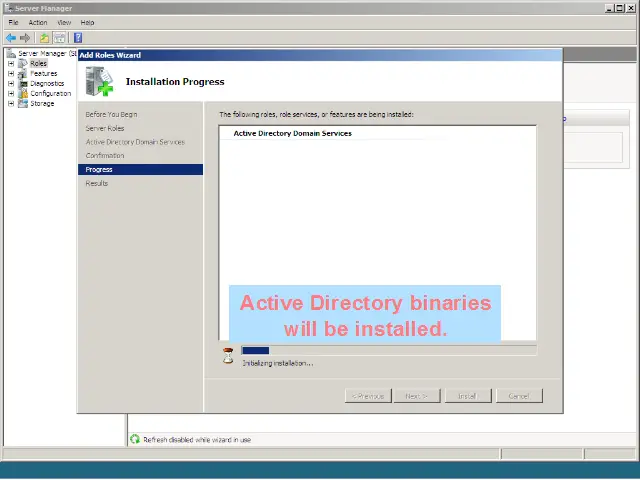Open the Help menu
Image resolution: width=640 pixels, height=480 pixels.
[x=87, y=22]
